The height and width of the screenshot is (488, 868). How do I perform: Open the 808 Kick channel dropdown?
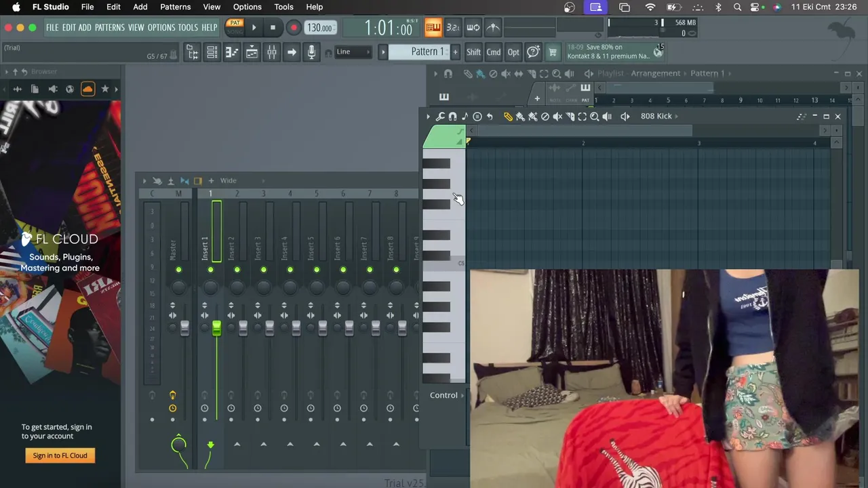click(660, 116)
